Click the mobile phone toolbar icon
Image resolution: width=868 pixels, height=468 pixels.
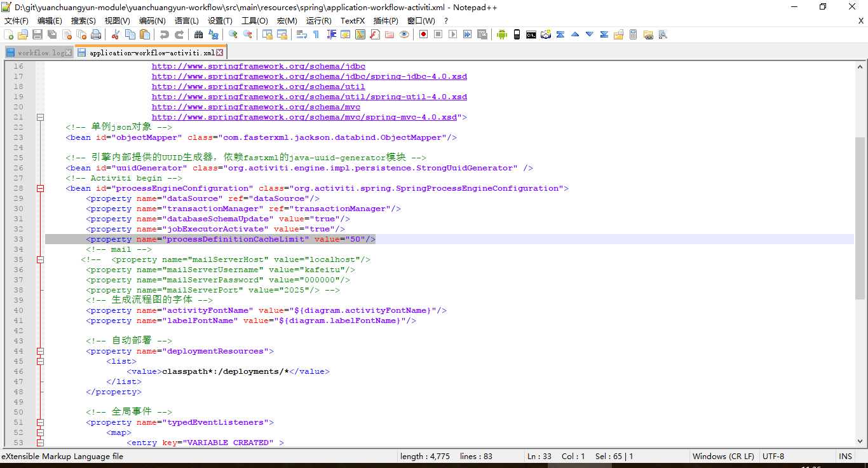517,34
